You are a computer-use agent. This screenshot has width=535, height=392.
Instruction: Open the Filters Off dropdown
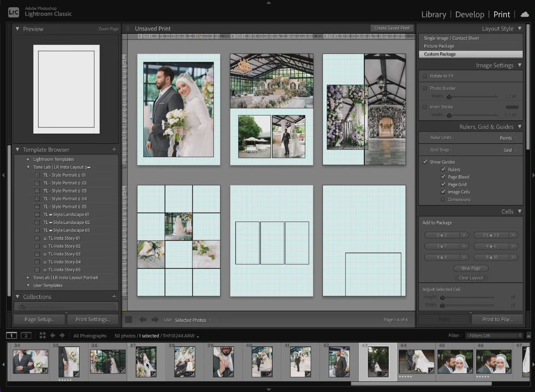point(494,335)
